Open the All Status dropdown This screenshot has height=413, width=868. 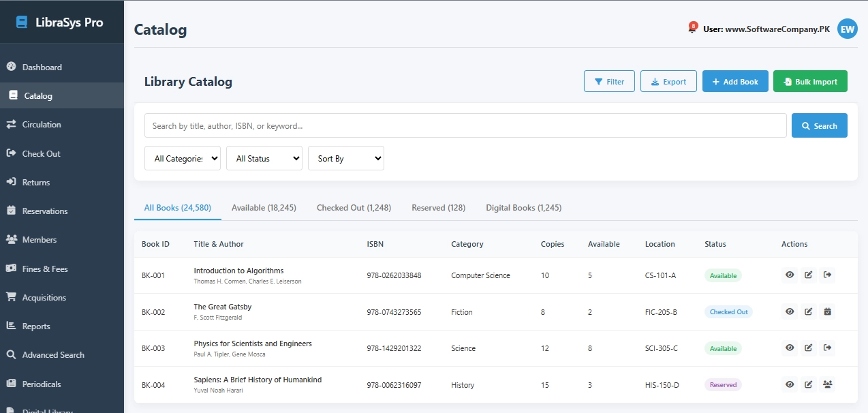tap(264, 157)
